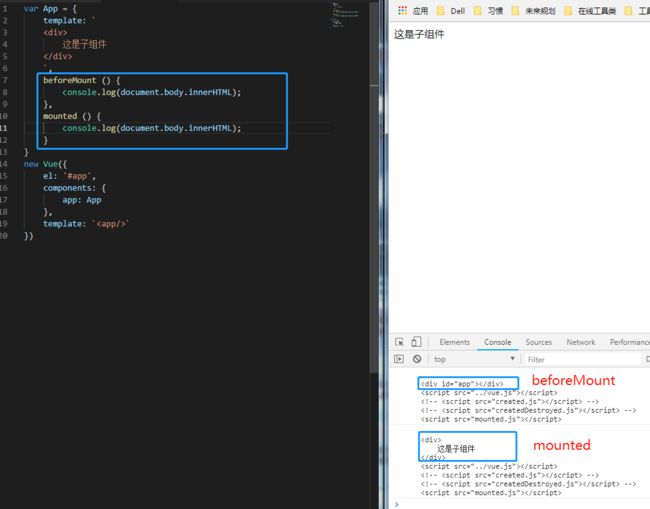The image size is (650, 509).
Task: Click the page text 这是子组件
Action: pos(419,34)
